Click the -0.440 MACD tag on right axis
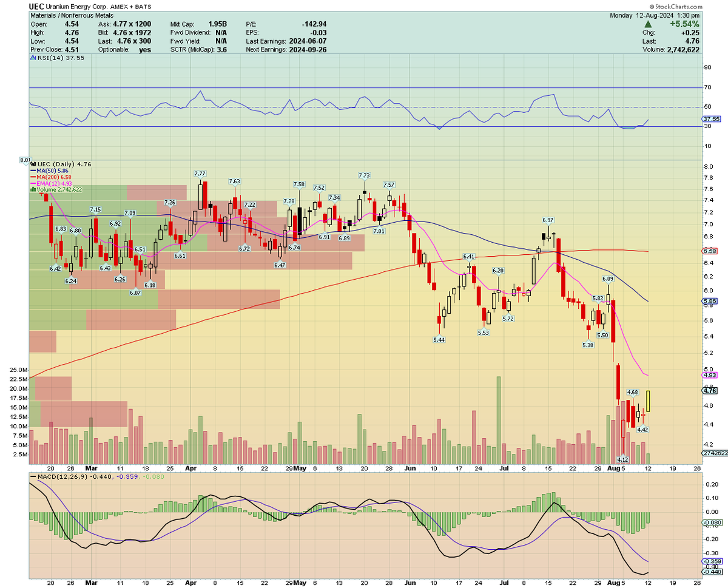Screen dimensions: 728x588 point(712,572)
